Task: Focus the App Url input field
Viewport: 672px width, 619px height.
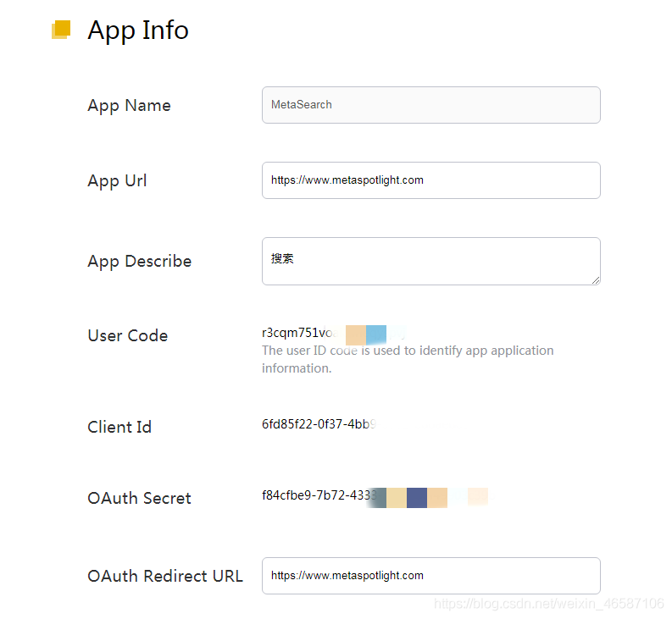Action: 431,180
